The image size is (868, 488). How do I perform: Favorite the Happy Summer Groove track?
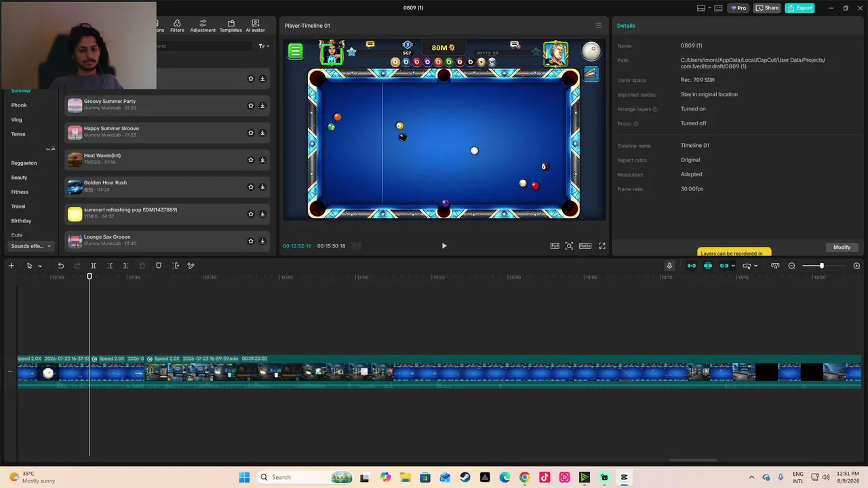[251, 133]
